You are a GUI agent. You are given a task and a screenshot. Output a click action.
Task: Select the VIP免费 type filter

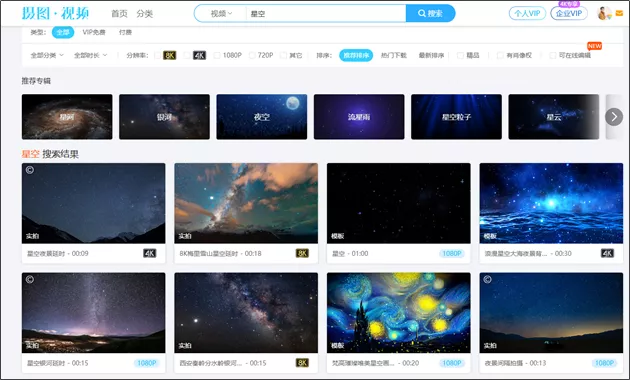point(94,32)
